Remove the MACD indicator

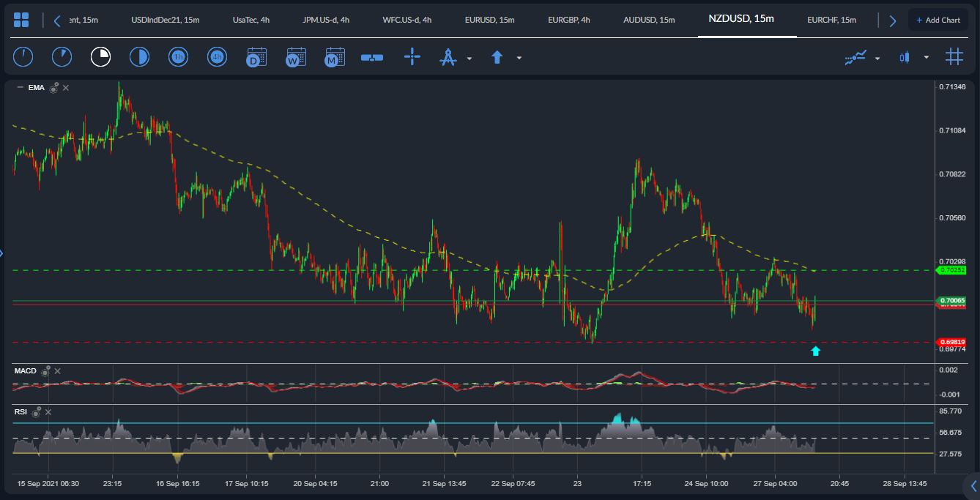coord(57,371)
